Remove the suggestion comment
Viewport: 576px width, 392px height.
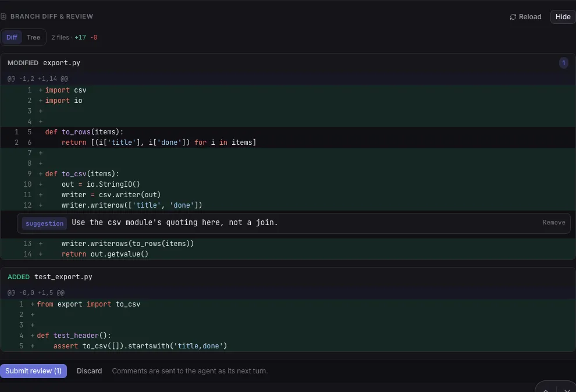pyautogui.click(x=554, y=222)
